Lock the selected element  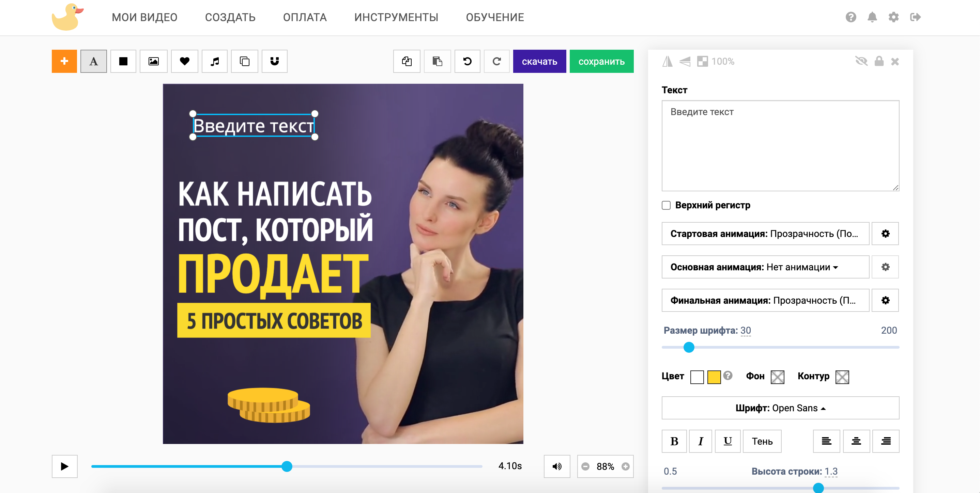click(879, 61)
